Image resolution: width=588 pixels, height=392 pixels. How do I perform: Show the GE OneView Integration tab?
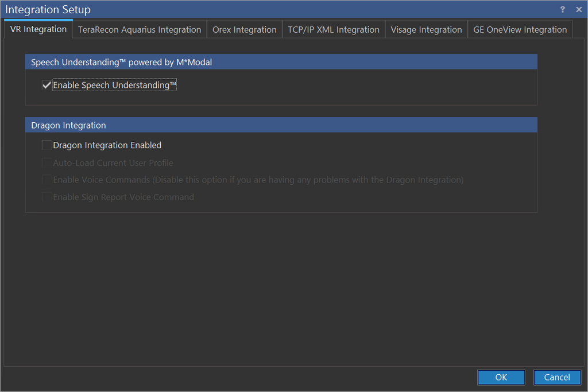(x=520, y=30)
